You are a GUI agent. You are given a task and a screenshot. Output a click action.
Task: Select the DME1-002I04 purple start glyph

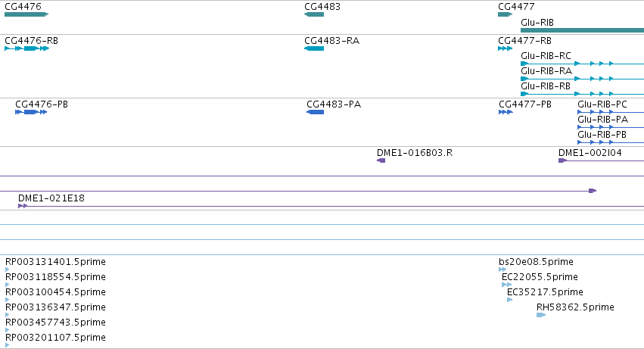(562, 160)
